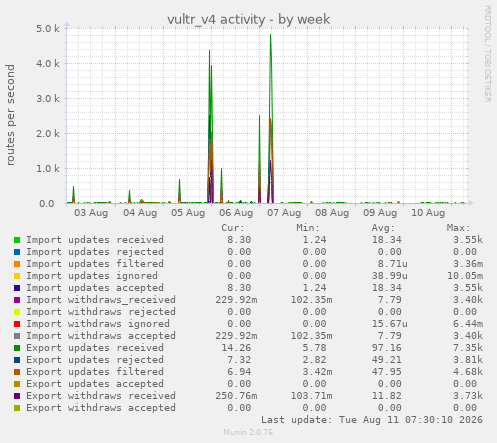Click the 14.26 current value for Export updates received
This screenshot has height=443, width=497.
pos(236,348)
